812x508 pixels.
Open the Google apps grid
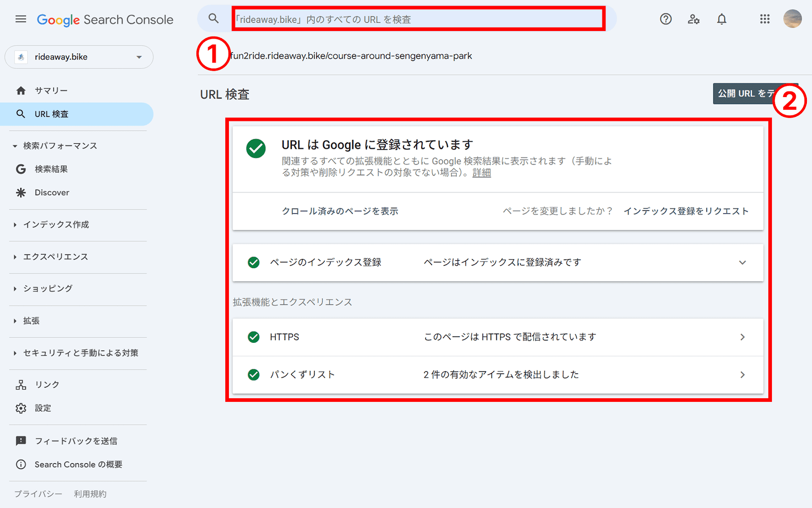point(764,19)
